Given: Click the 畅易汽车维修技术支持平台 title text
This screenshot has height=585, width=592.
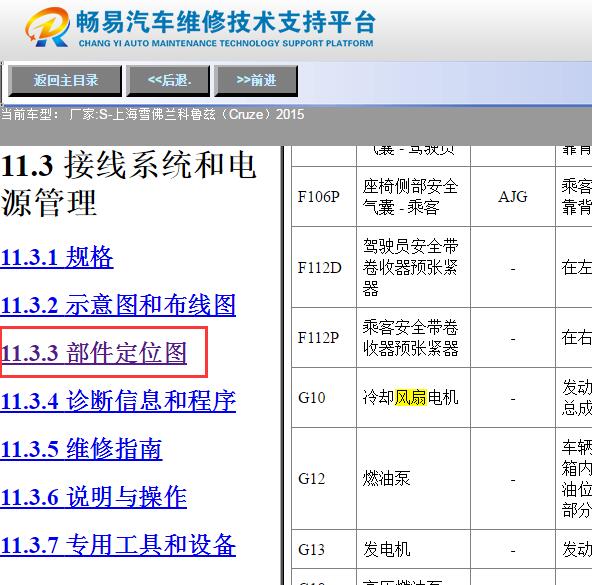Looking at the screenshot, I should pos(225,22).
